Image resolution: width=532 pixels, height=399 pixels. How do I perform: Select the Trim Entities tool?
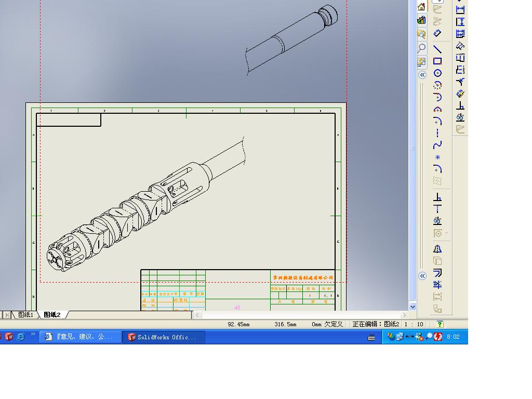[x=437, y=285]
